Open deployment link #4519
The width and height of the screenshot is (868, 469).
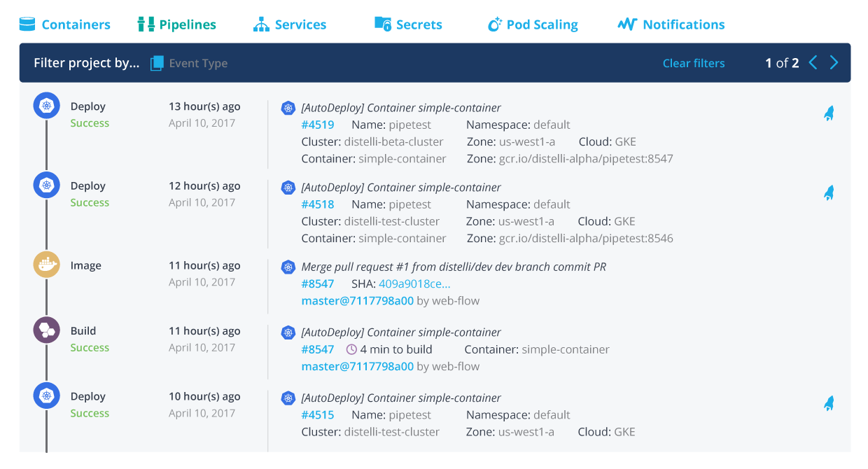[318, 125]
